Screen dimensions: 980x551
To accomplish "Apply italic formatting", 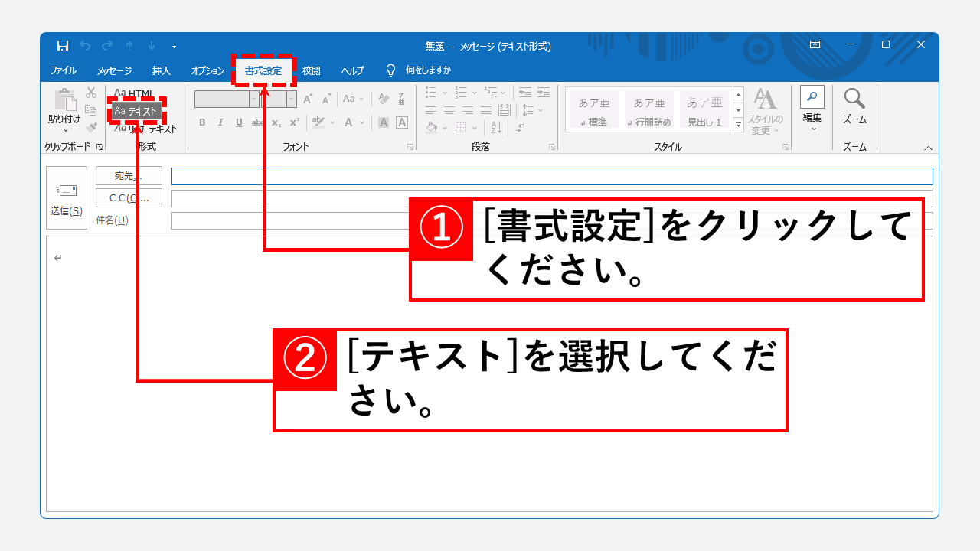I will point(220,122).
